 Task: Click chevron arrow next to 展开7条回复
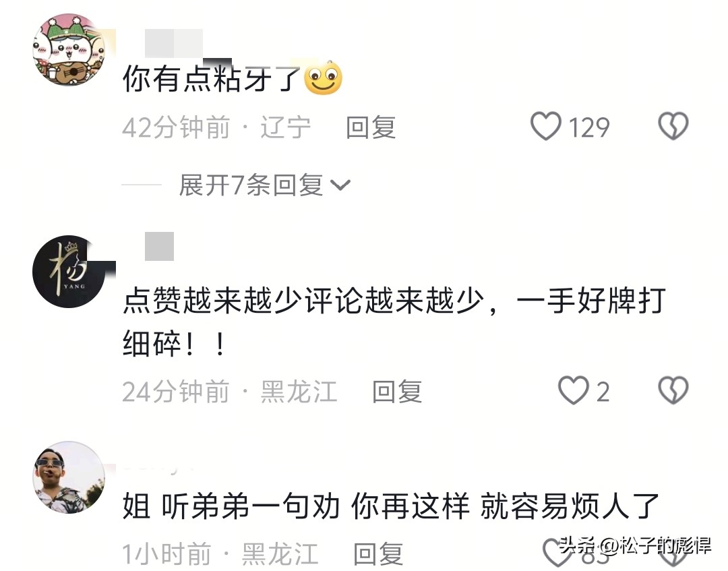point(340,185)
